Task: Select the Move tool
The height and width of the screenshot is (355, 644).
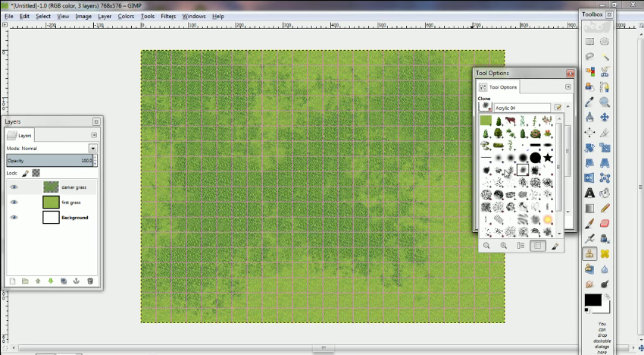Action: (605, 118)
